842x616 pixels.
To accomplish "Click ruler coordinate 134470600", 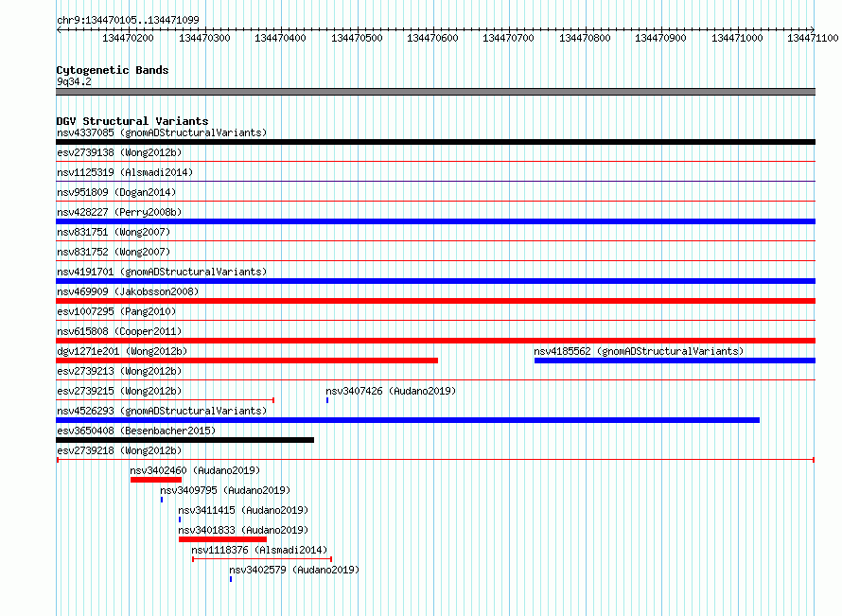I will tap(432, 38).
